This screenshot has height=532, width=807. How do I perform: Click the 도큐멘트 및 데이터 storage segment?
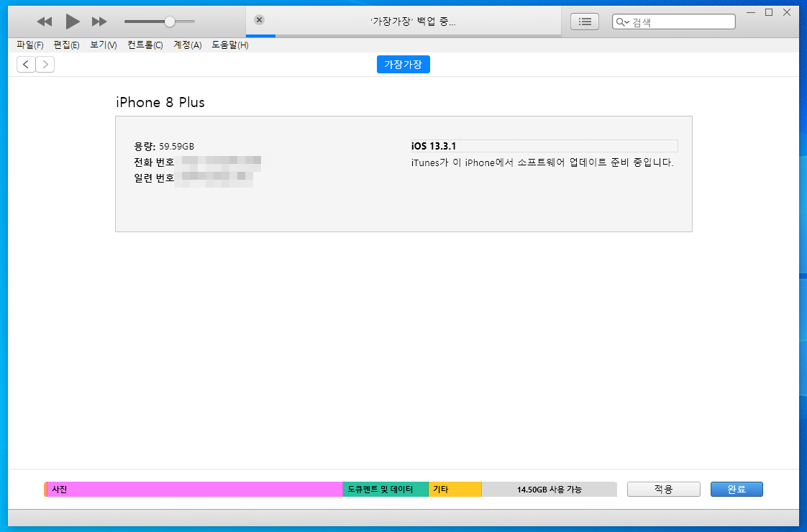[386, 490]
